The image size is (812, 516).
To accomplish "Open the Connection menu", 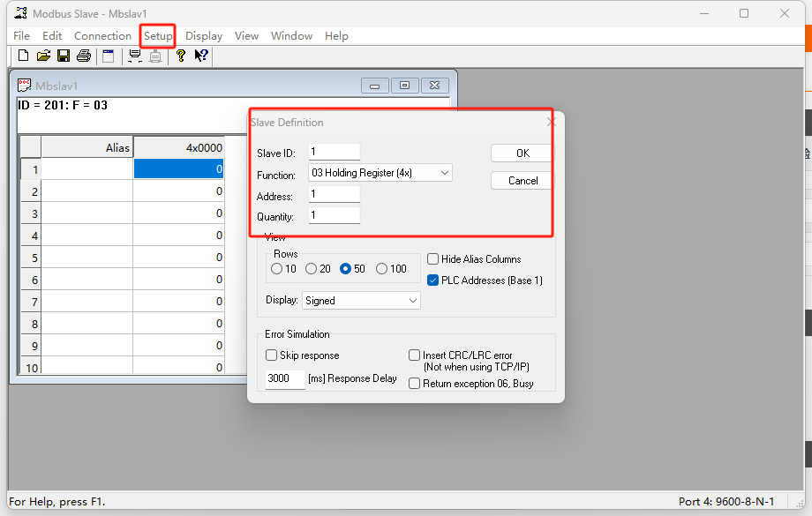I will (102, 36).
